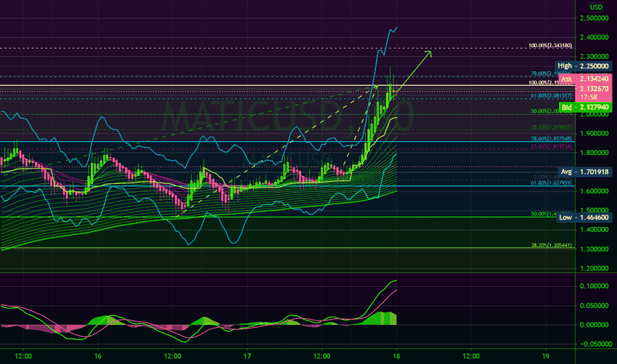
Task: Select the High 2.250000 price label
Action: pyautogui.click(x=583, y=66)
